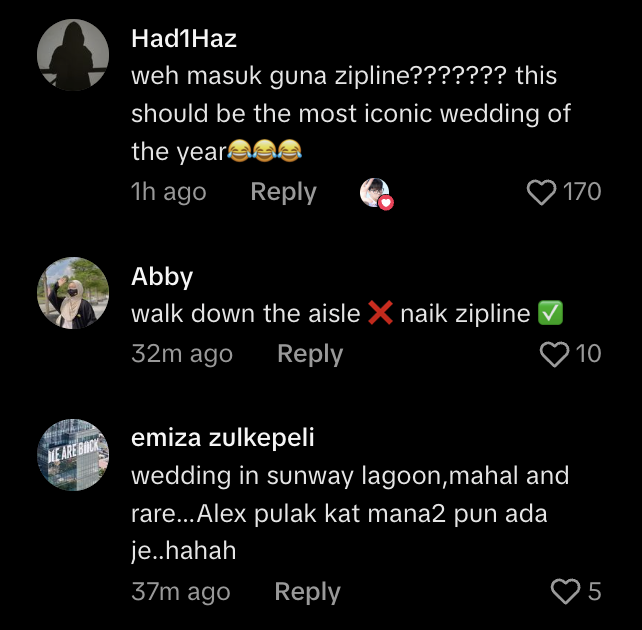
Task: Open emiza zulkepeli's profile avatar
Action: coord(73,455)
